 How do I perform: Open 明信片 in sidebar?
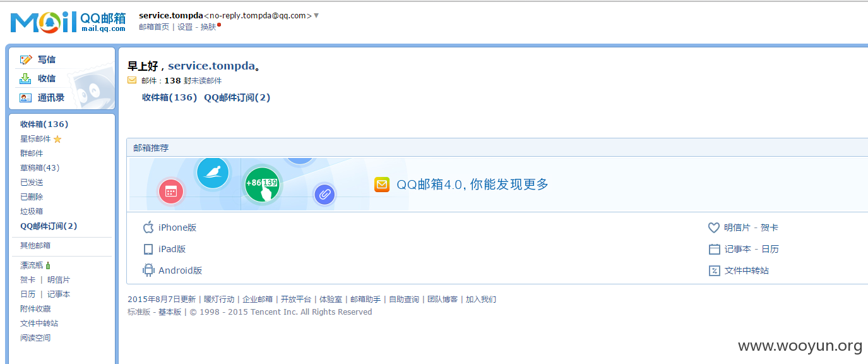tap(59, 280)
